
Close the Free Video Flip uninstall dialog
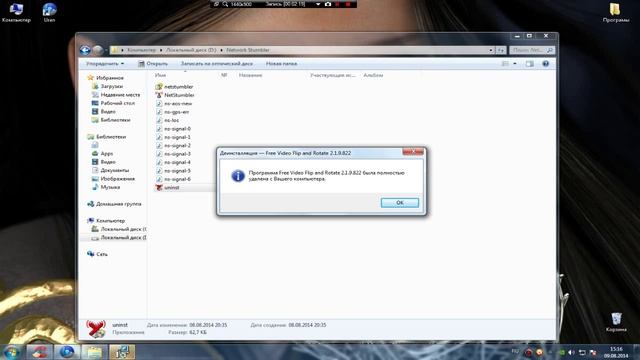click(x=413, y=152)
